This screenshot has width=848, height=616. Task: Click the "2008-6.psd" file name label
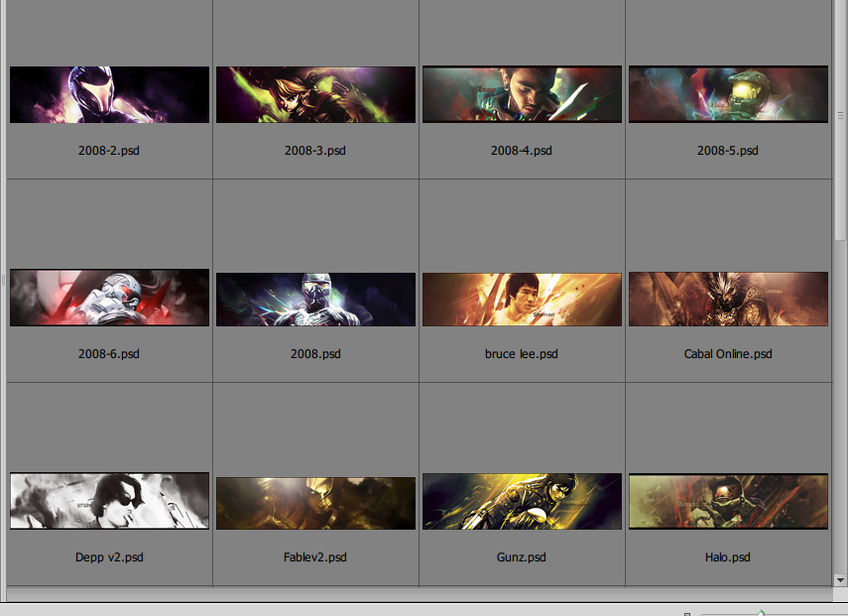point(109,354)
